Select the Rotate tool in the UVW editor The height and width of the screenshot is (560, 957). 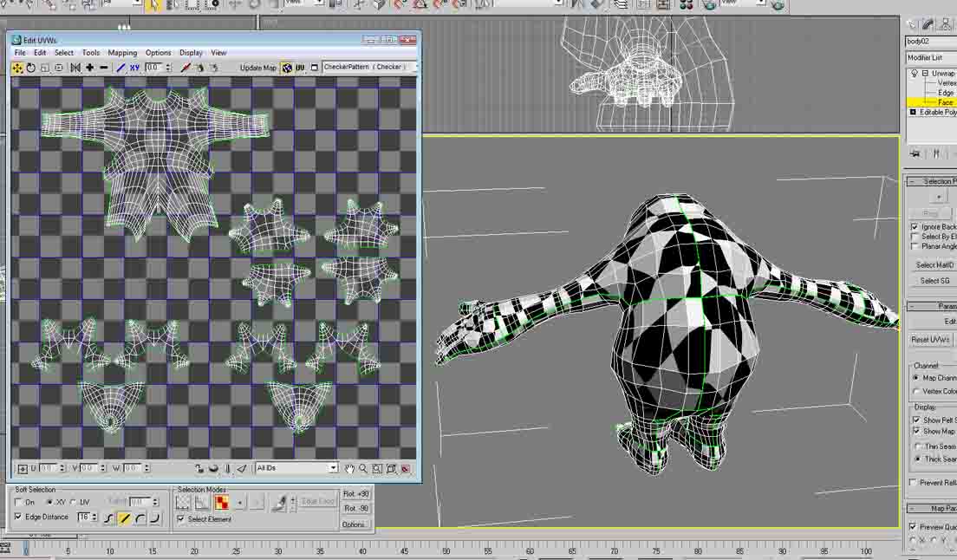click(x=32, y=67)
